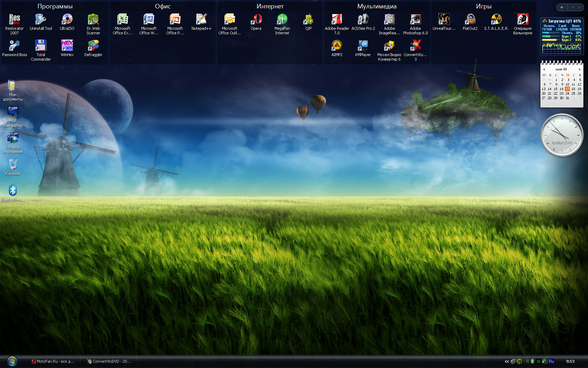Image resolution: width=588 pixels, height=368 pixels.
Task: Open Restorator 2007 shortcut
Action: click(14, 24)
